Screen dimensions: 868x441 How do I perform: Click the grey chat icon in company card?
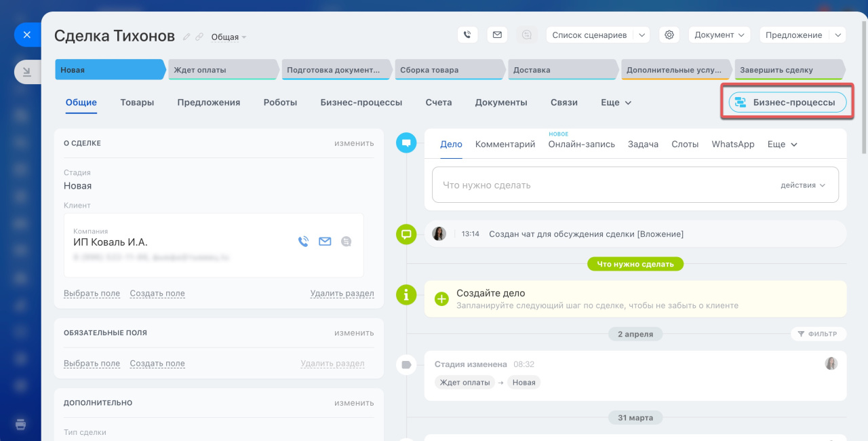(347, 241)
